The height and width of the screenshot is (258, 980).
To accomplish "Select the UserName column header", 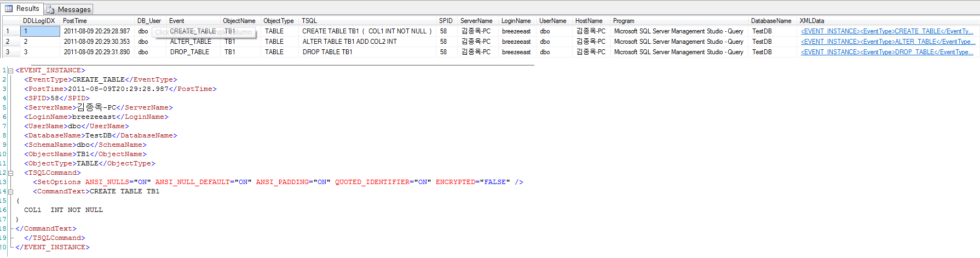I will point(554,21).
